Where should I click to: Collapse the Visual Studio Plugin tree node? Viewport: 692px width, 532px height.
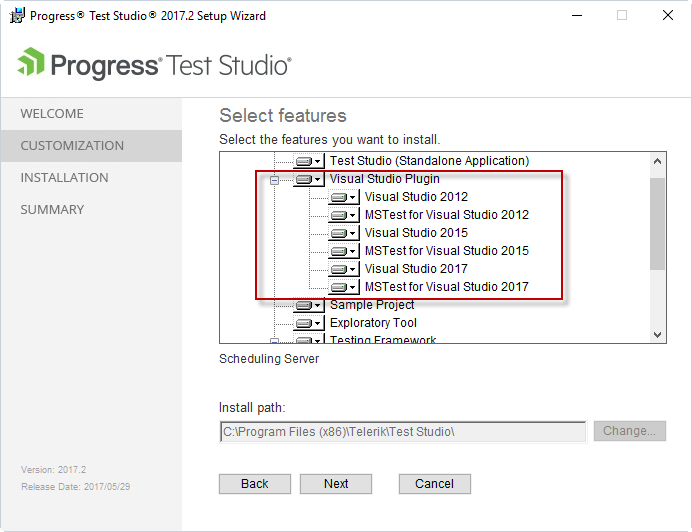pyautogui.click(x=275, y=180)
